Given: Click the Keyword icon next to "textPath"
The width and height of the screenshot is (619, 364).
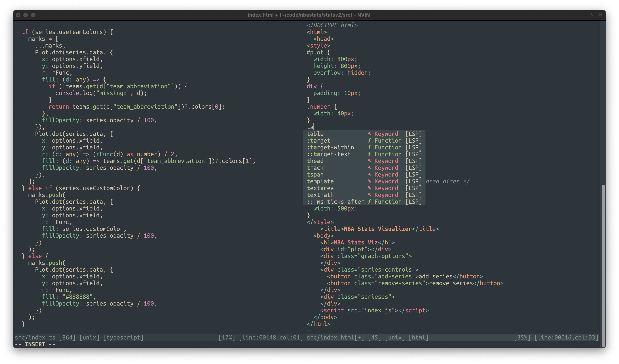Looking at the screenshot, I should (x=370, y=195).
